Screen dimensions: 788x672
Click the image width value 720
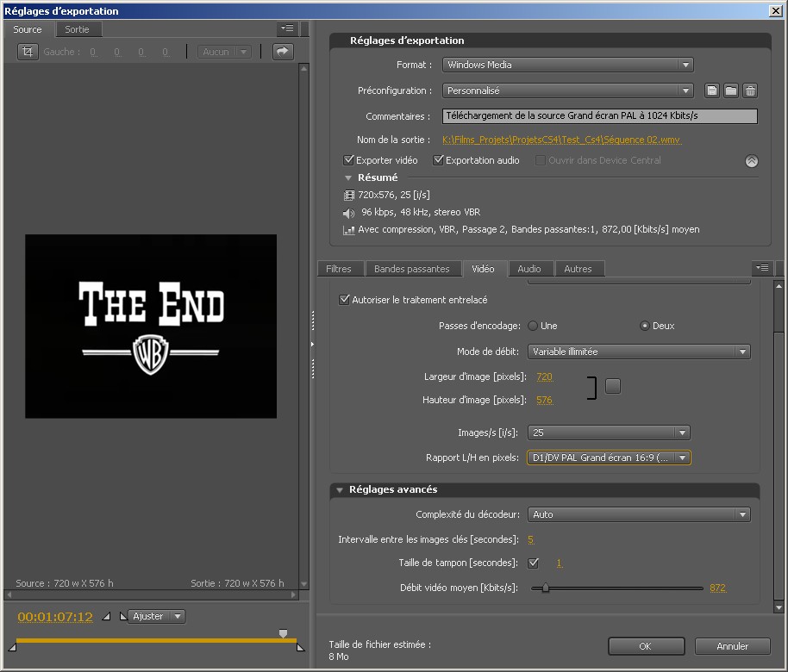(x=544, y=376)
